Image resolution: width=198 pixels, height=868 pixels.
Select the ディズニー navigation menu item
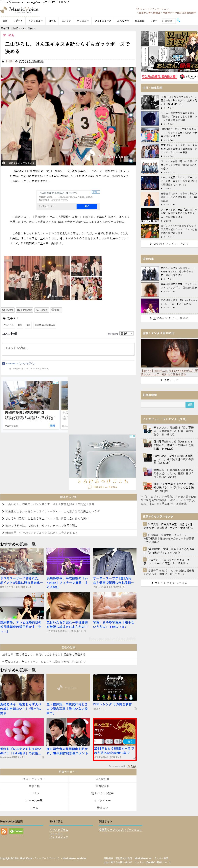(83, 20)
